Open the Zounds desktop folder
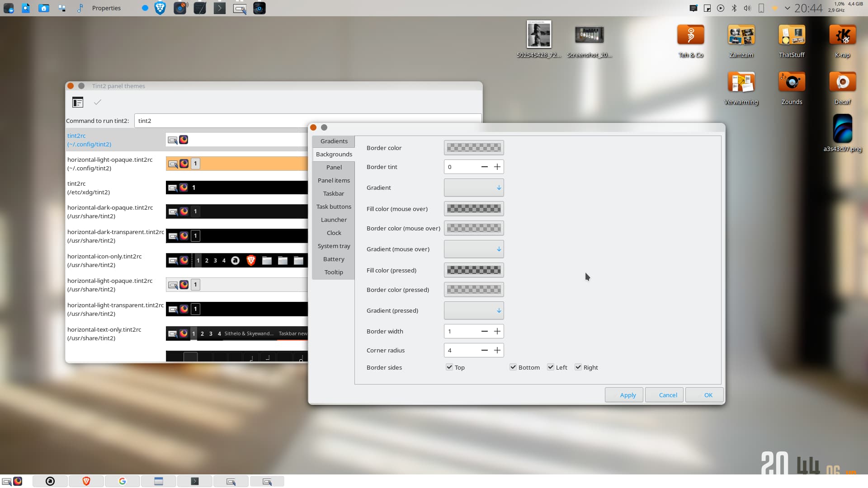The image size is (868, 488). [792, 88]
